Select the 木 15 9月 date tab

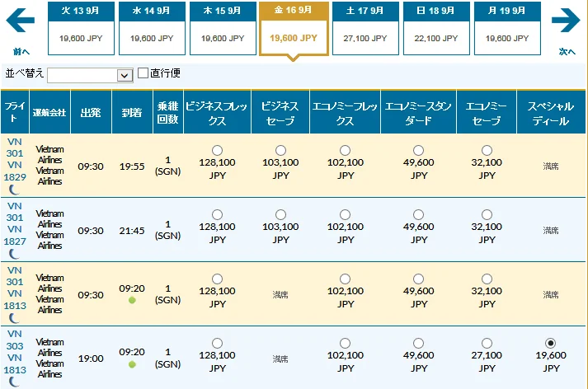(223, 29)
